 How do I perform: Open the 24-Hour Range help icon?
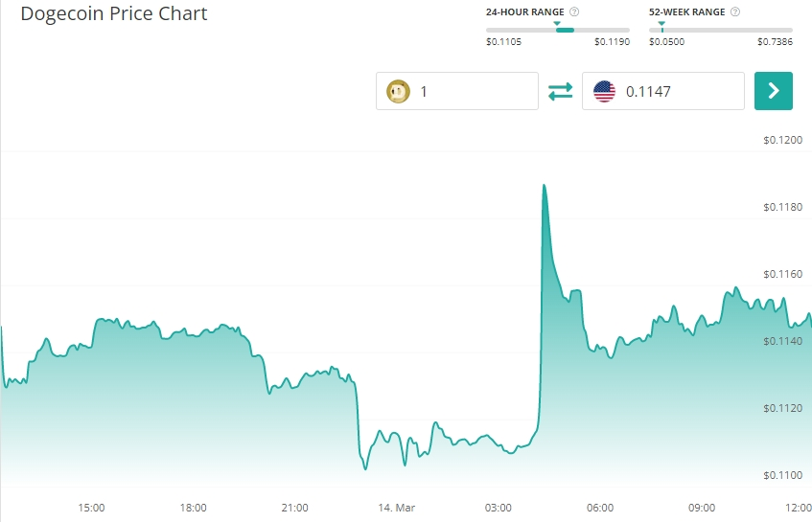point(574,12)
